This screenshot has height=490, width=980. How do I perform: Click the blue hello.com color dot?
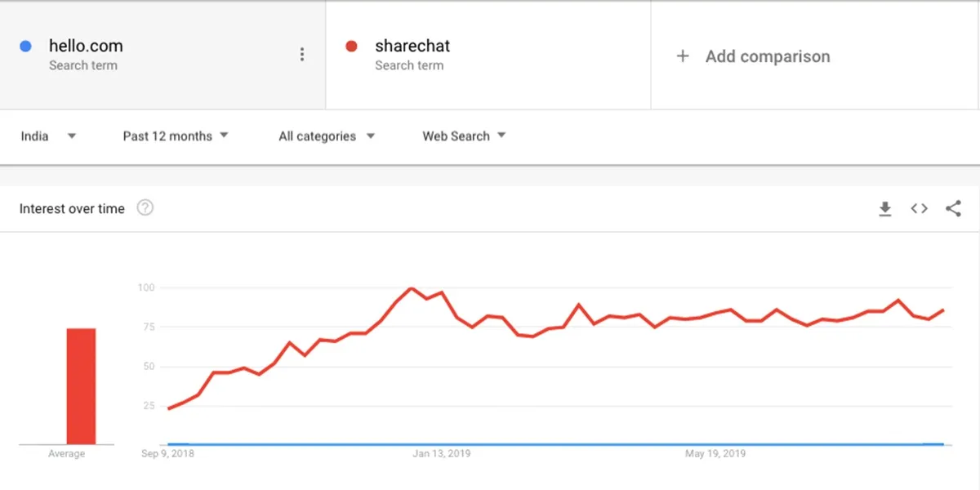coord(26,47)
